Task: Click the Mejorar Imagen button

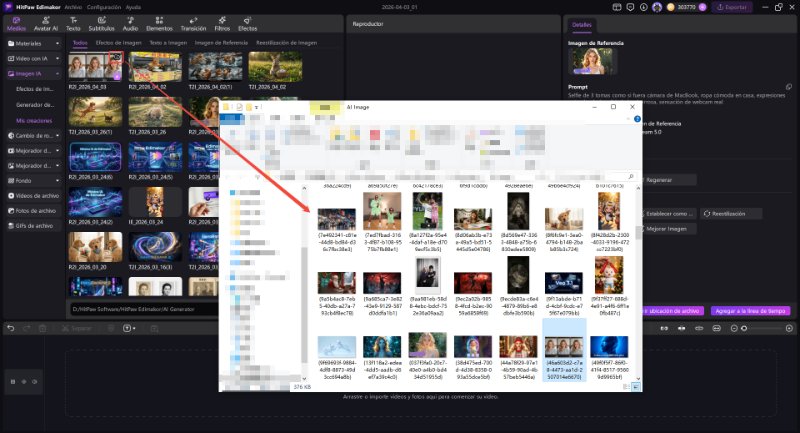Action: pos(670,229)
